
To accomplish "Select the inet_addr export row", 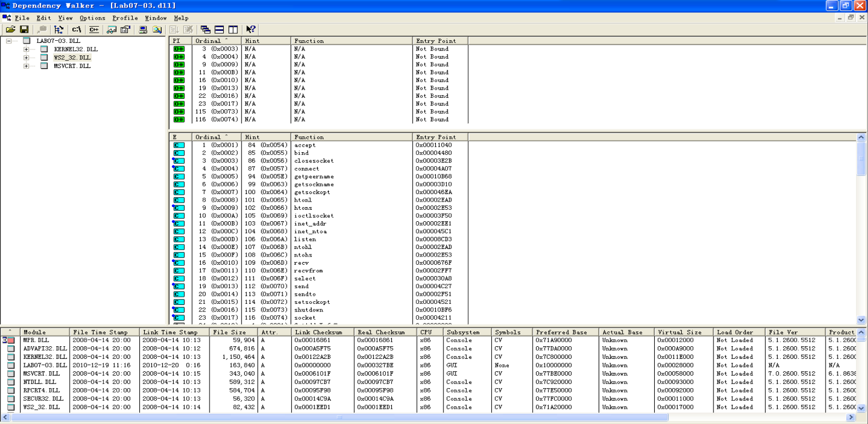I will [319, 223].
